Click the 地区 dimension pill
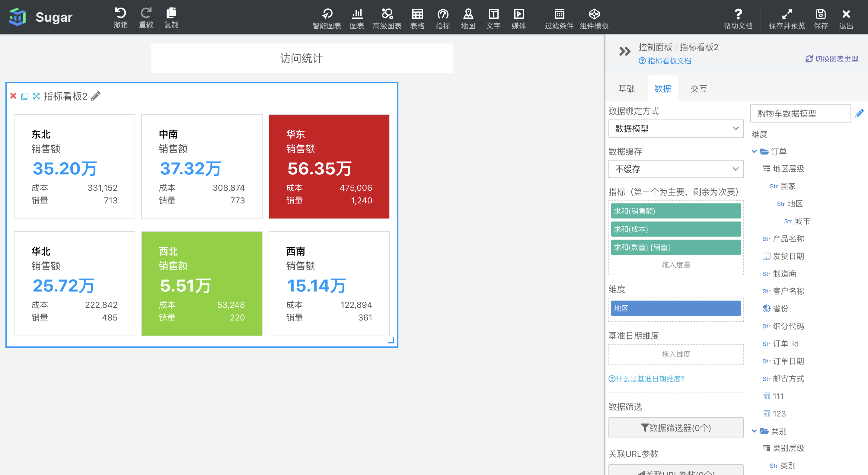This screenshot has width=868, height=475. 676,308
